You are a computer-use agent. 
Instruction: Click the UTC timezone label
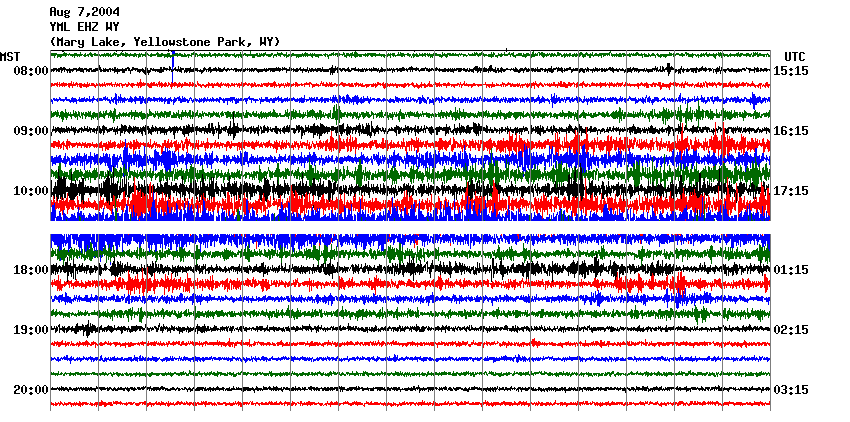coord(794,56)
